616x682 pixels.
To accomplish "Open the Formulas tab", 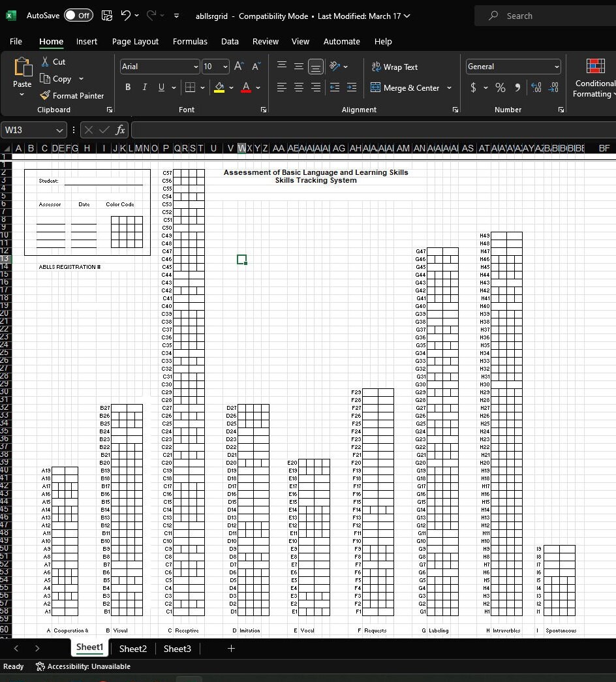I will [190, 41].
